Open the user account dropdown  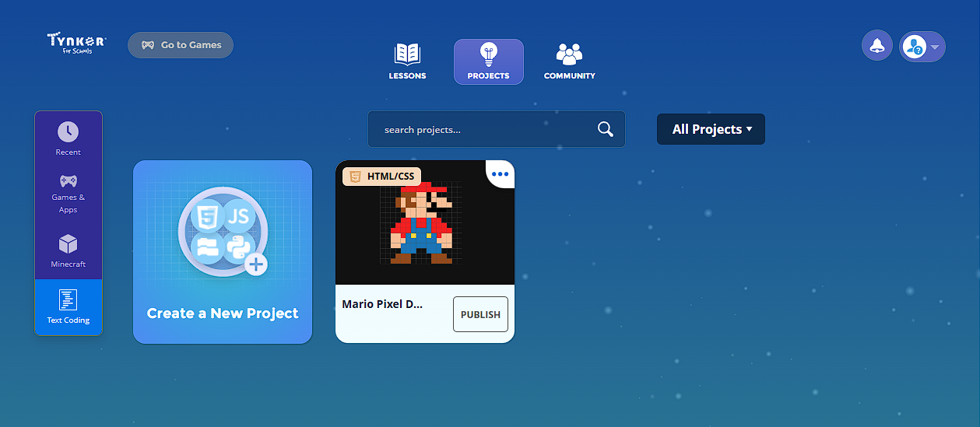click(922, 47)
